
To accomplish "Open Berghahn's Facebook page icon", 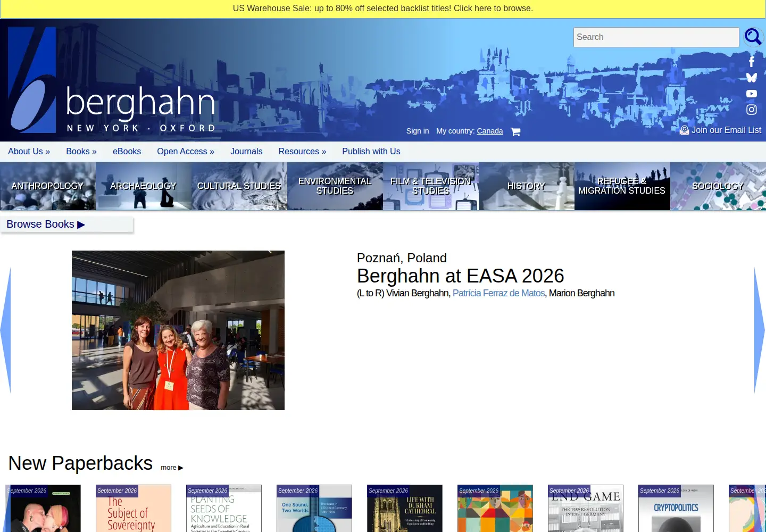I will 752,61.
